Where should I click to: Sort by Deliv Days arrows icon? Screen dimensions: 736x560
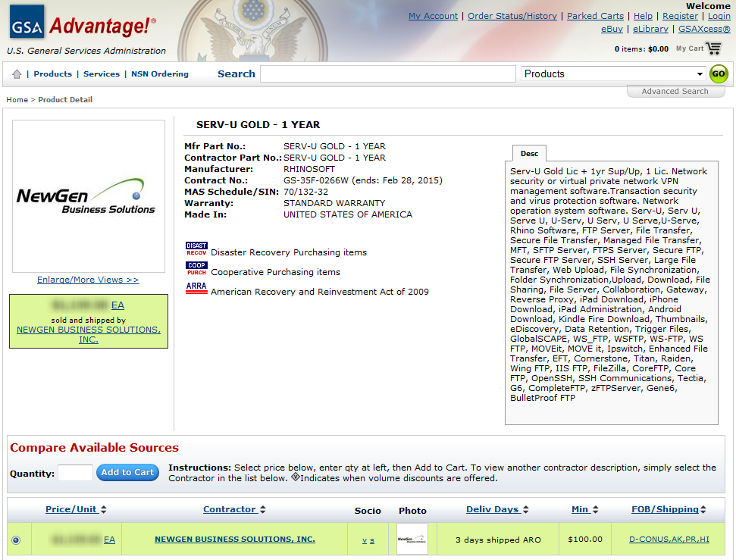click(526, 509)
